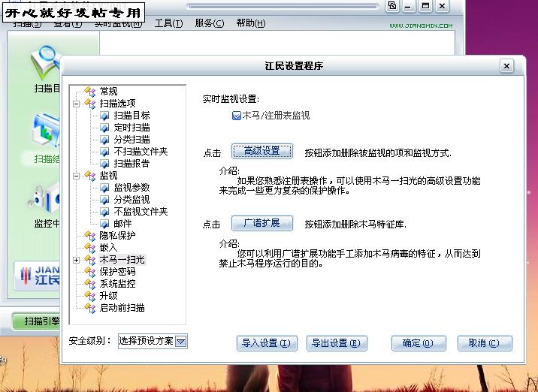Toggle the 木马/注册表监视 checkbox
The image size is (538, 392).
coord(236,116)
